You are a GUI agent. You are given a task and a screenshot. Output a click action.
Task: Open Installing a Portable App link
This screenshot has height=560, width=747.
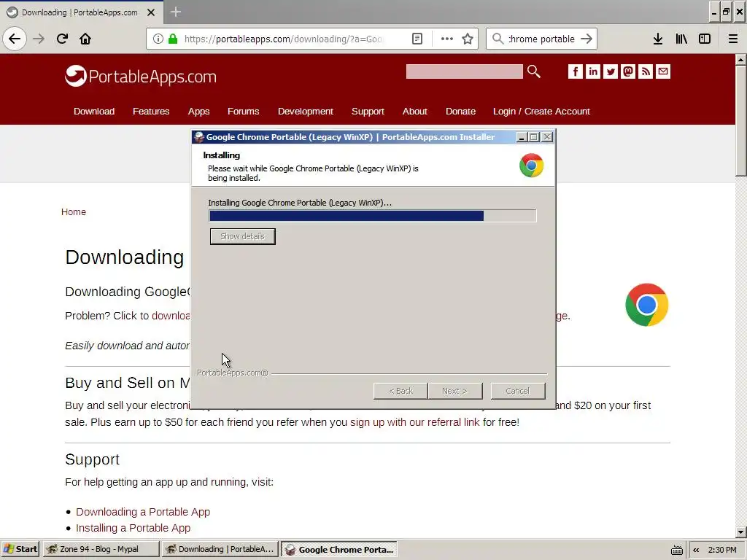coord(133,528)
